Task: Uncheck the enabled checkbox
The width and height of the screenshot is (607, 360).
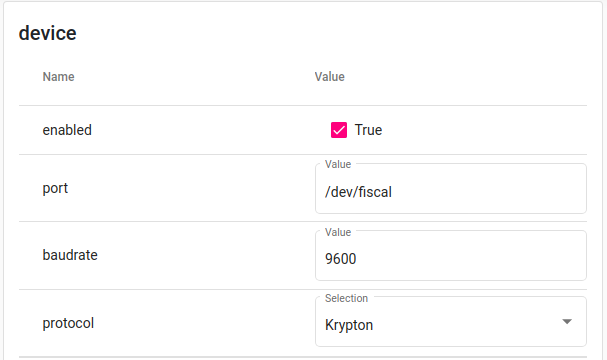Action: pos(339,130)
